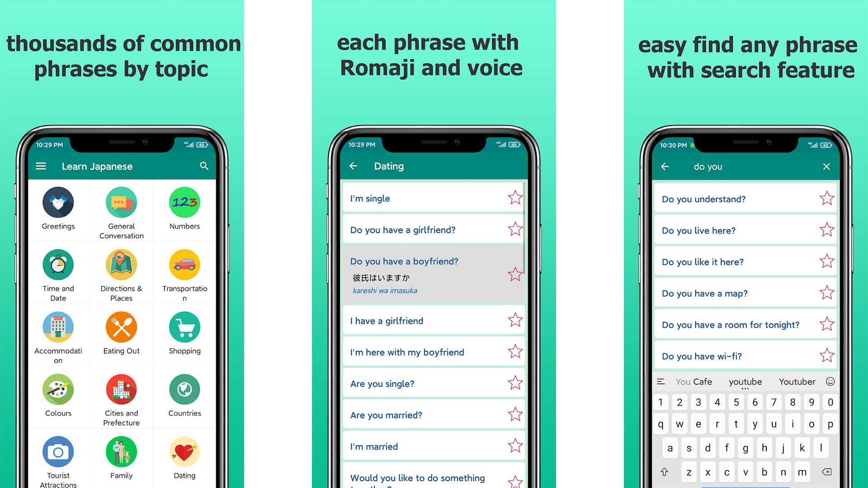This screenshot has height=488, width=868.
Task: Click the search icon in Learn Japanese
Action: pyautogui.click(x=204, y=166)
